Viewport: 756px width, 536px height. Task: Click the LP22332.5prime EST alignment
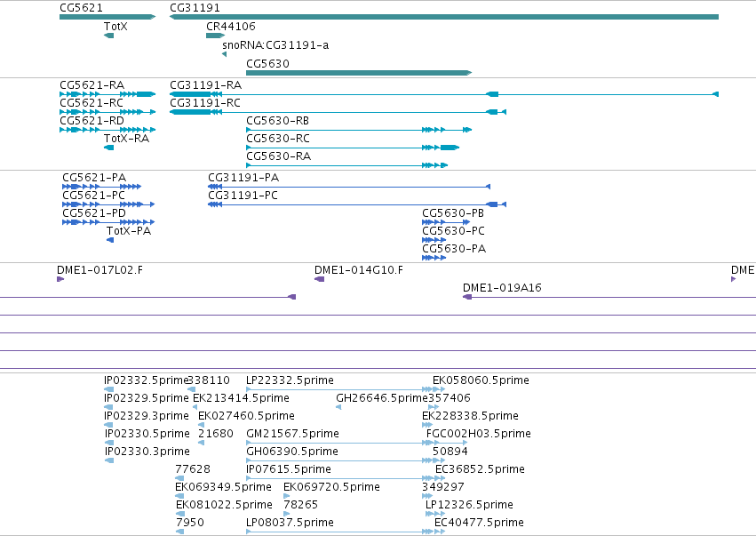click(346, 389)
